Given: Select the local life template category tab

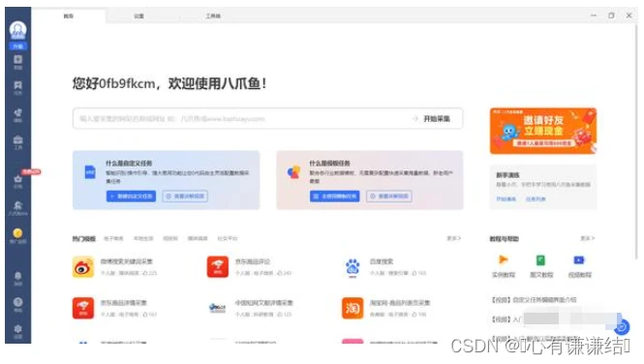Looking at the screenshot, I should coord(143,238).
